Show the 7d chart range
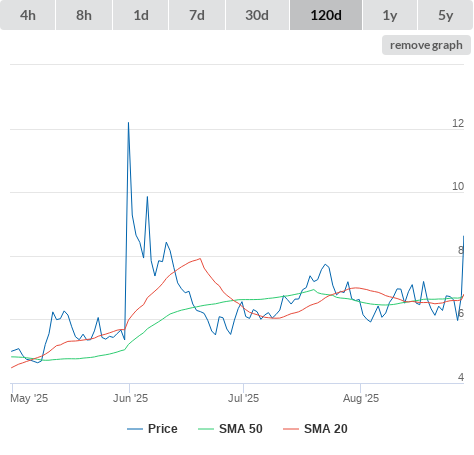This screenshot has height=455, width=474. [x=197, y=15]
